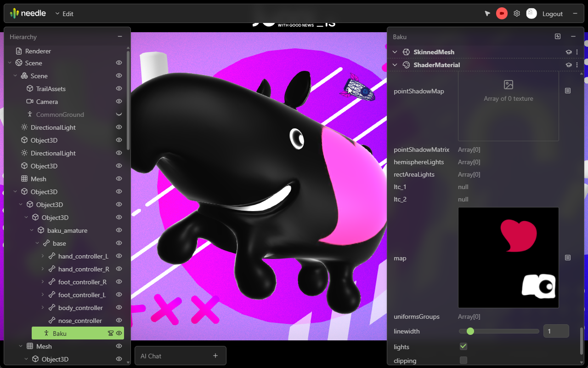
Task: Enable the clipping checkbox
Action: [463, 360]
